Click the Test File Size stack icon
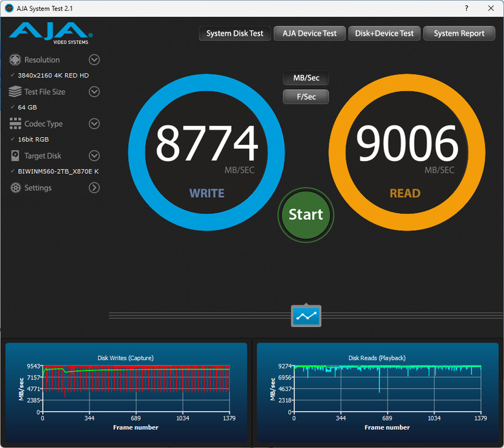 (15, 92)
